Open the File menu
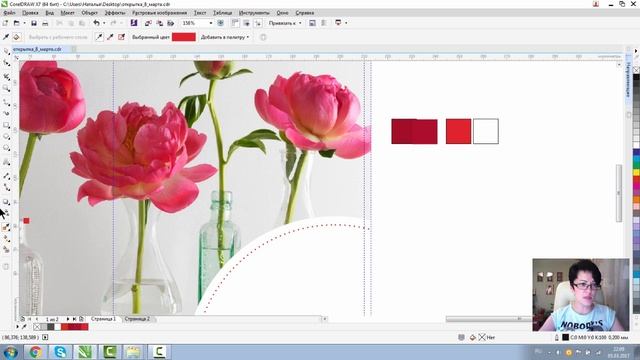Screen dimensions: 640x360 pos(9,13)
